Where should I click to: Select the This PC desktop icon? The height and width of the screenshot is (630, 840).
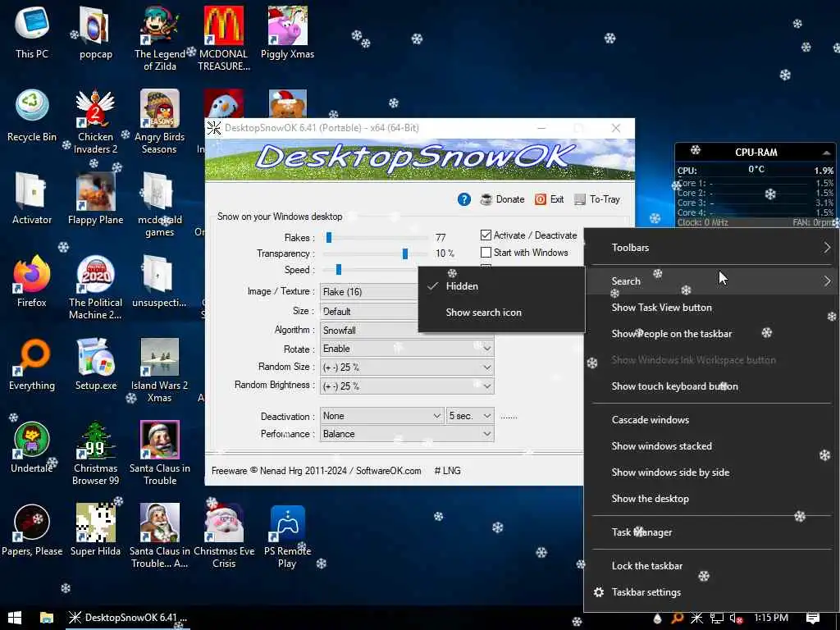32,33
